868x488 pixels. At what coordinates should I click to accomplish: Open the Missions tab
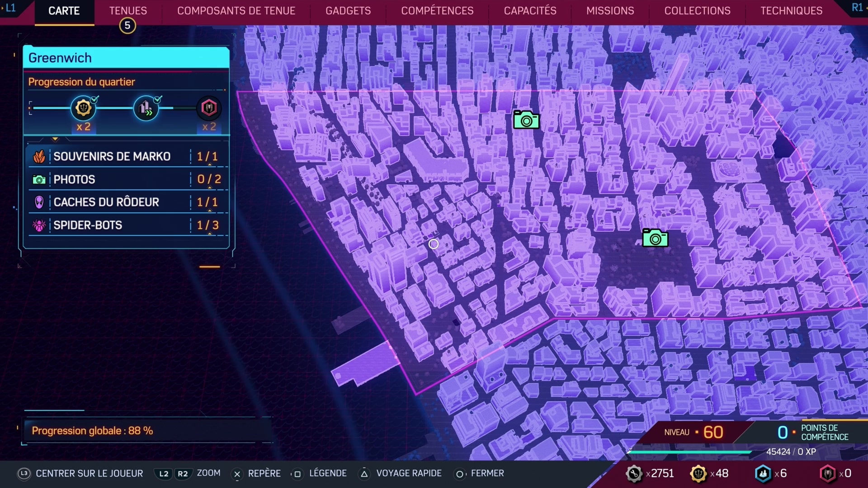point(610,11)
